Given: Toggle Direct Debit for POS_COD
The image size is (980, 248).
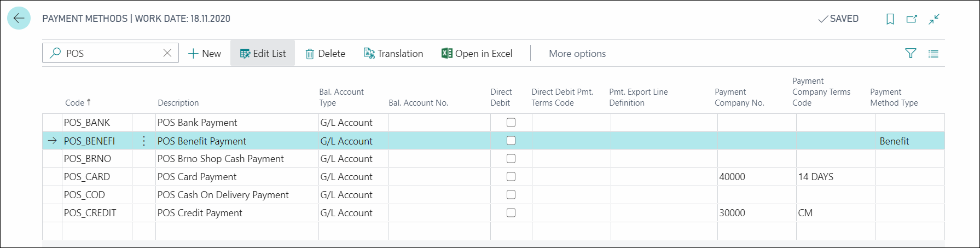Looking at the screenshot, I should (511, 195).
